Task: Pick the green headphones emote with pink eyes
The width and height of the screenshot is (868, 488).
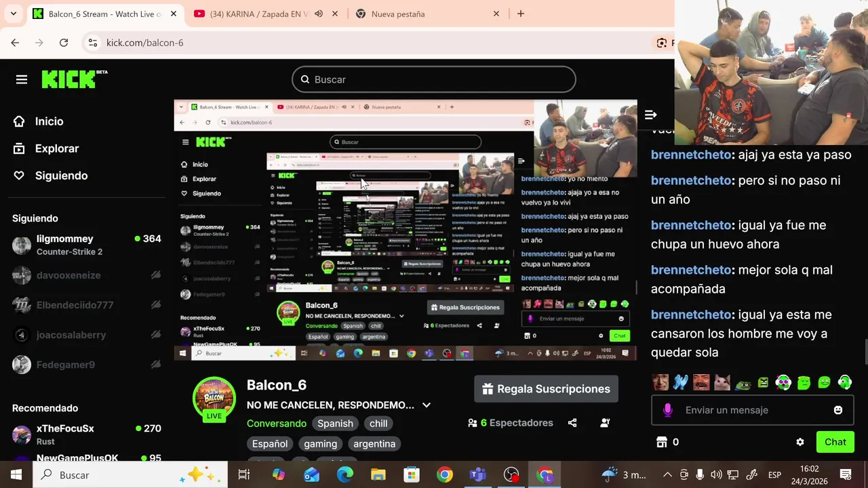Action: pos(783,382)
